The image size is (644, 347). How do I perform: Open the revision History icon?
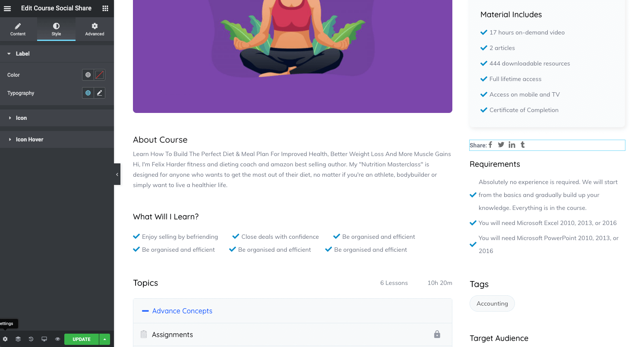tap(31, 339)
